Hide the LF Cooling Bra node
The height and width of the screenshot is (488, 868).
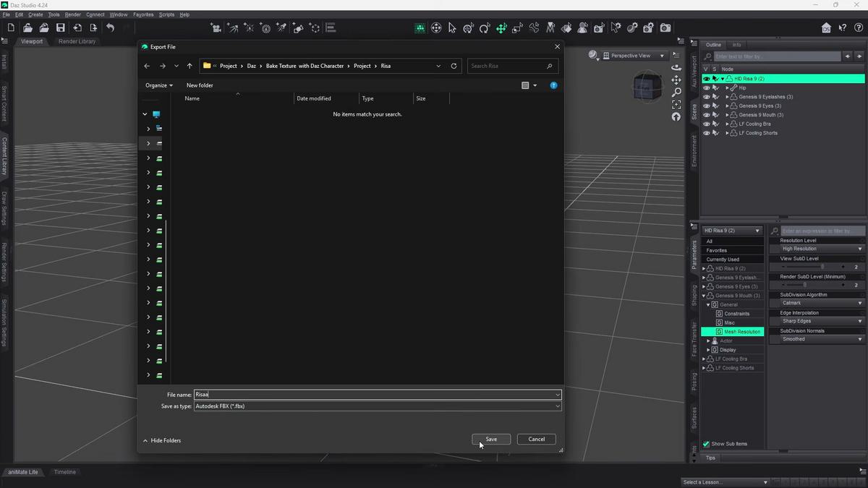(707, 124)
